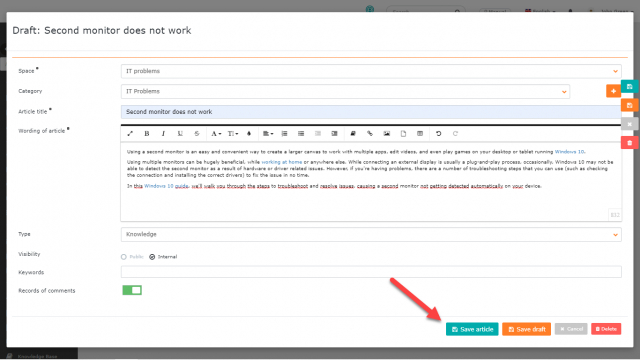Click the red trash icon on the side panel
Viewport: 640px width, 360px height.
point(629,142)
